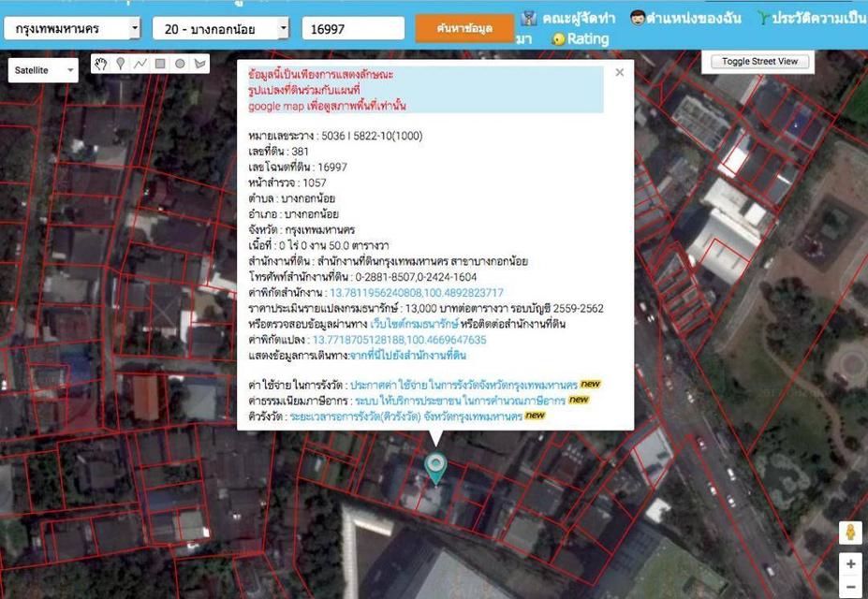Click the ประวัติความเป็นมา sprout icon
The image size is (868, 599).
763,18
